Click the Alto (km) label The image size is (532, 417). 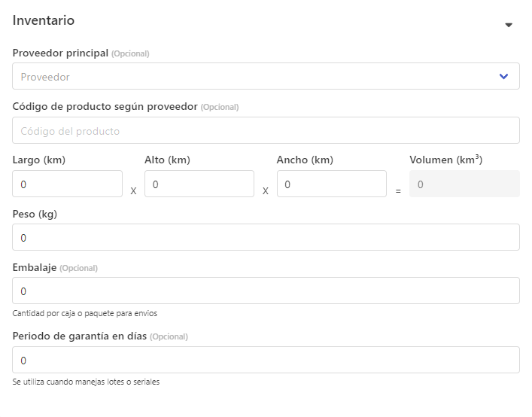coord(167,160)
